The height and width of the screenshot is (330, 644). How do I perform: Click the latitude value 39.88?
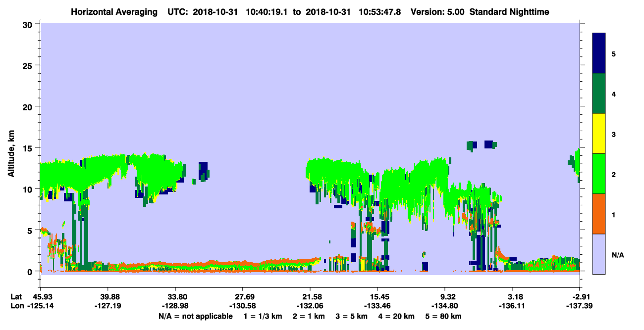pyautogui.click(x=107, y=297)
